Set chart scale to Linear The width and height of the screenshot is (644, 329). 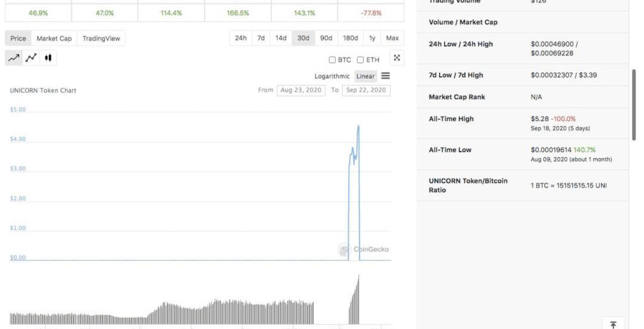pyautogui.click(x=366, y=76)
